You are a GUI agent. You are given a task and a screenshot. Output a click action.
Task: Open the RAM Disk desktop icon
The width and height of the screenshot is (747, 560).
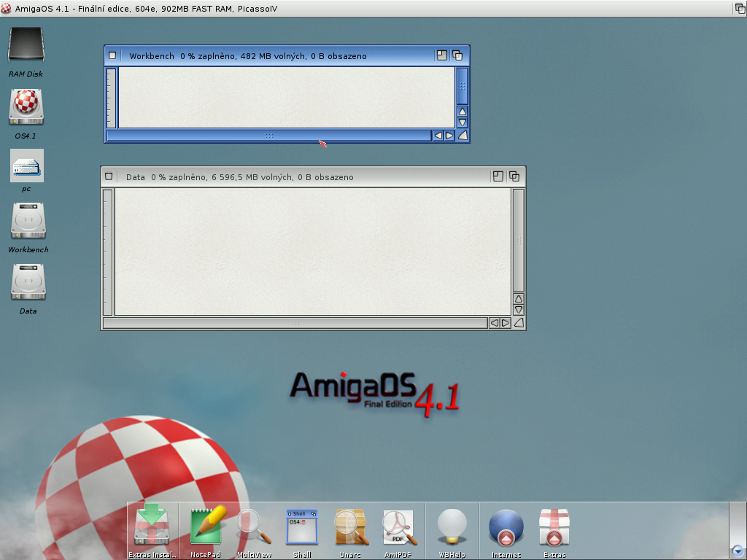coord(26,46)
